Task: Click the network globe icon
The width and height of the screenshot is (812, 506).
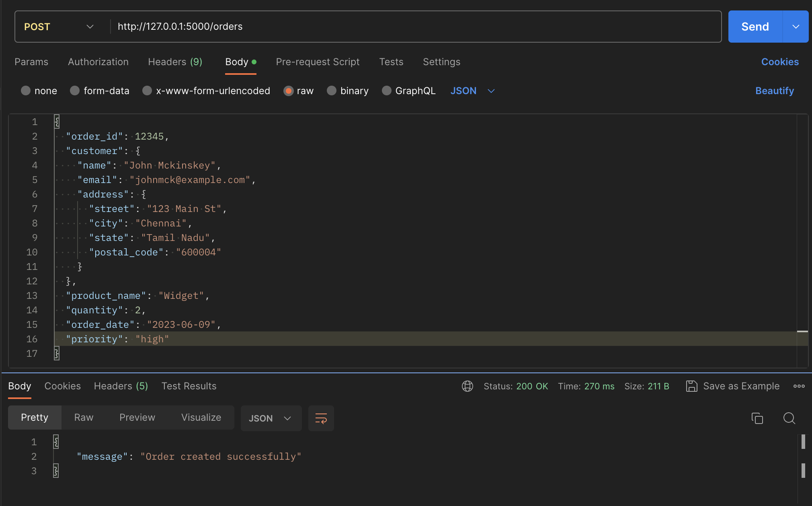Action: coord(468,386)
